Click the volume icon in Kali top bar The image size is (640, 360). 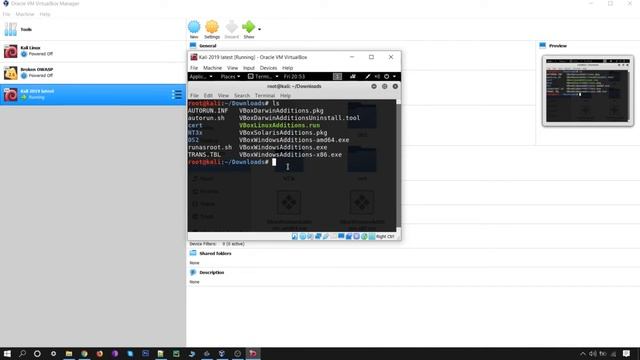[377, 76]
